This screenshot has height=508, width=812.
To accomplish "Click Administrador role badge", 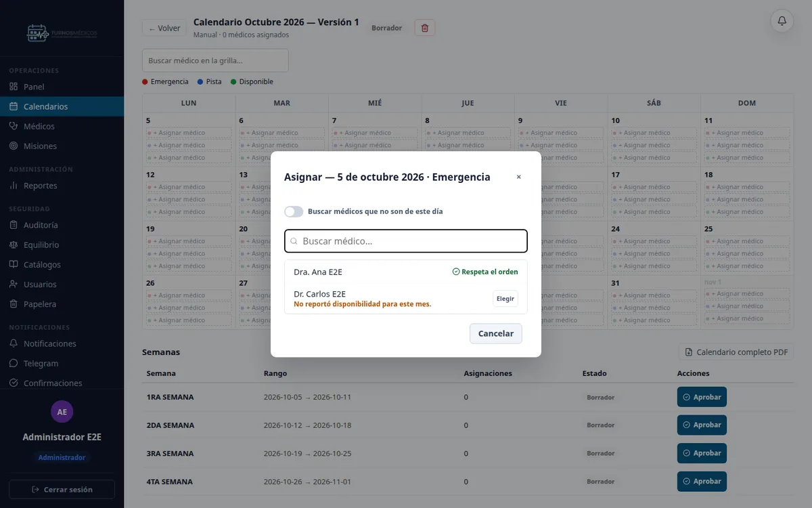I will pyautogui.click(x=62, y=458).
